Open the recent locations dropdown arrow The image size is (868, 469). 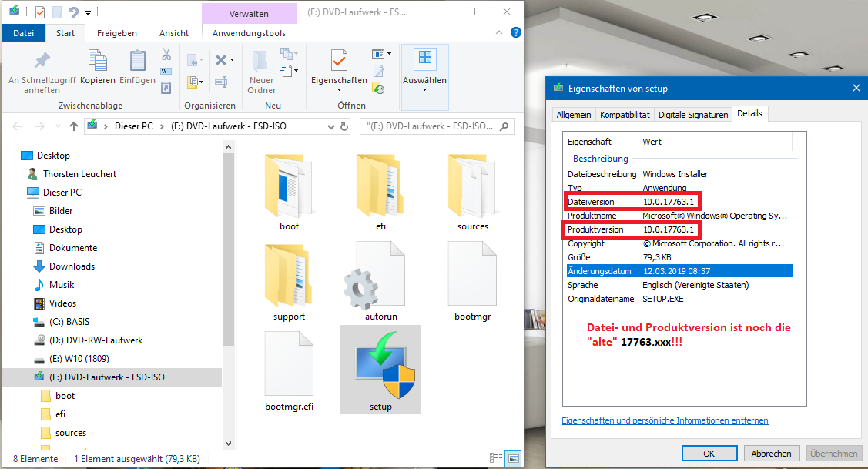tap(58, 126)
